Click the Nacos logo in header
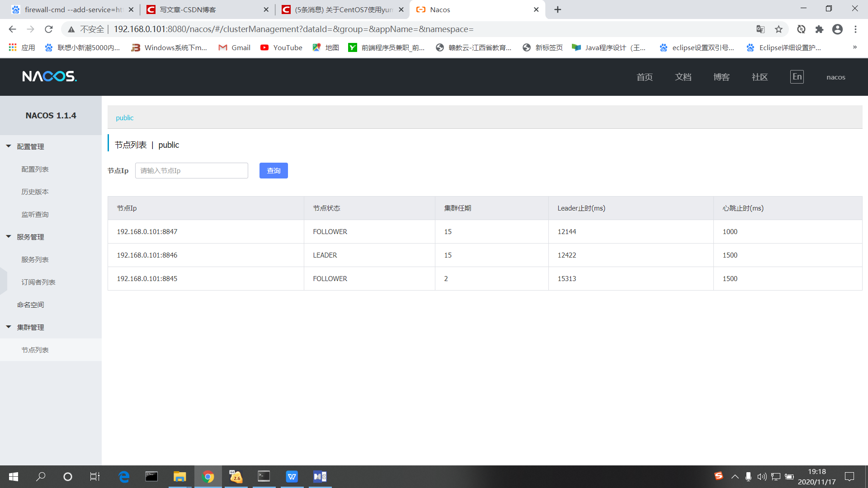Viewport: 868px width, 488px height. (50, 76)
